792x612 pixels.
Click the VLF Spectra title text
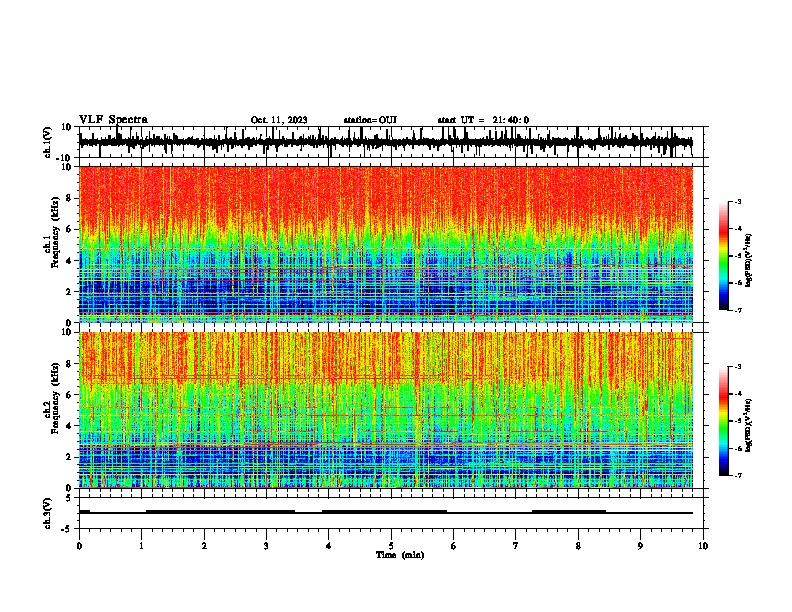pos(113,120)
